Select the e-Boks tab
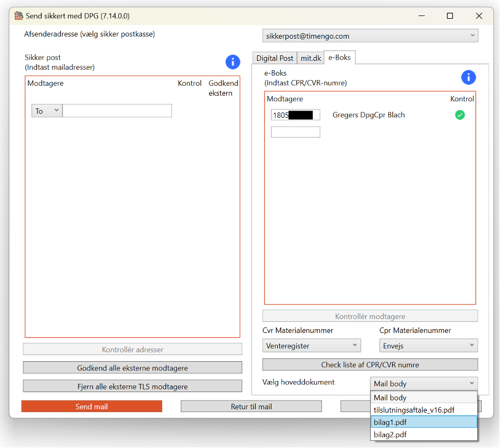This screenshot has width=500, height=448. pos(340,58)
